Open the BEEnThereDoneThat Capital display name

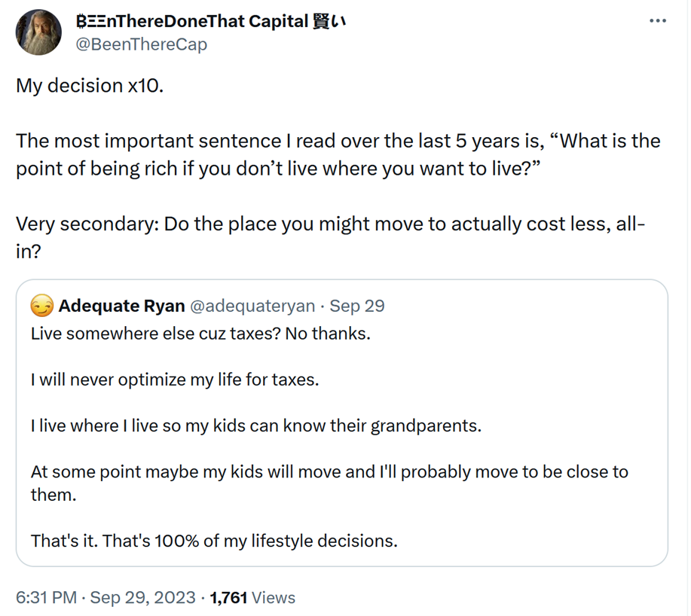(x=211, y=21)
